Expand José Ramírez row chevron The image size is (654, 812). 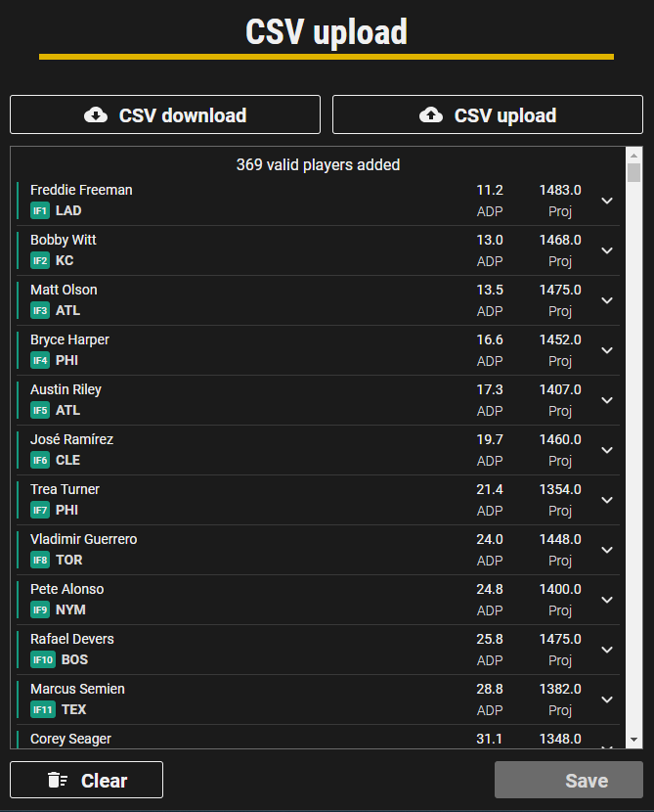pyautogui.click(x=607, y=450)
